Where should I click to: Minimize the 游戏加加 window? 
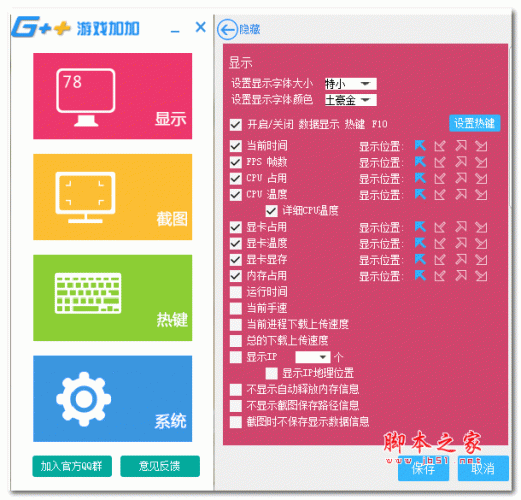pyautogui.click(x=175, y=31)
